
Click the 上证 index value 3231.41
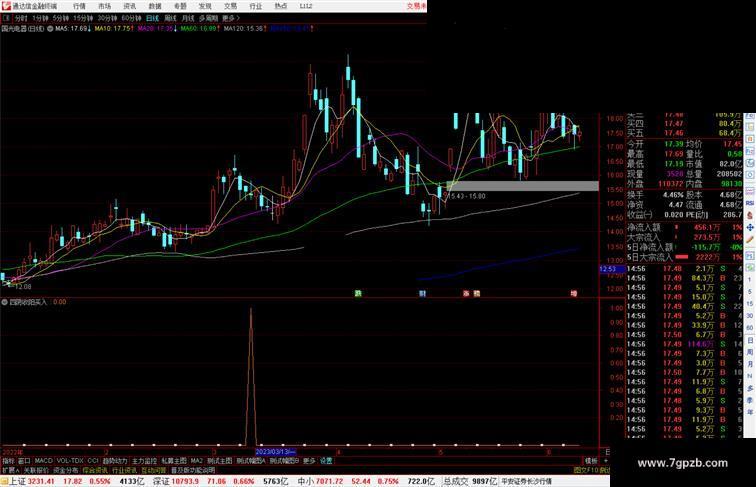tap(41, 481)
